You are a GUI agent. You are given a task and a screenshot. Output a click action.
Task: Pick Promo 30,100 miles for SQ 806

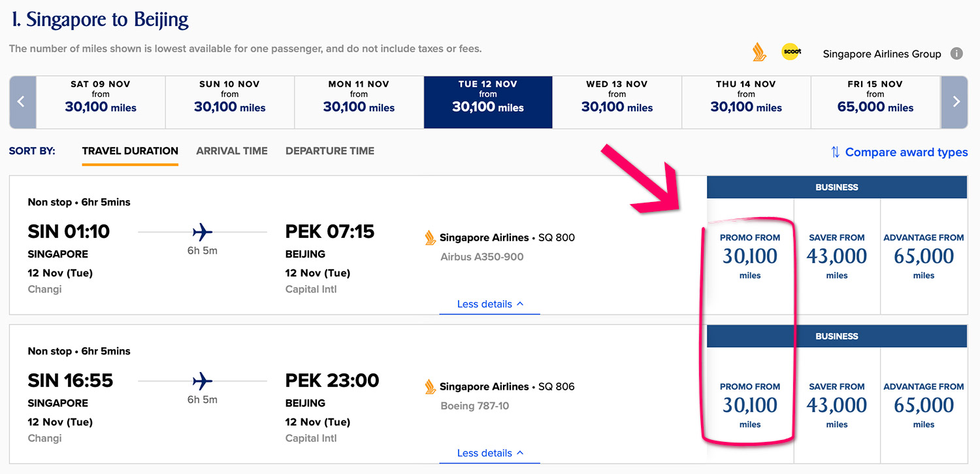point(750,405)
